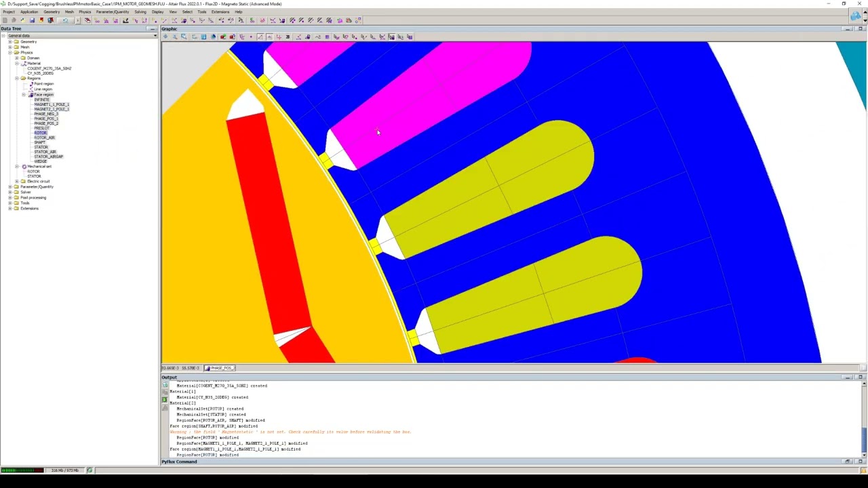Click the Solver tree node
The height and width of the screenshot is (488, 868).
pos(26,192)
